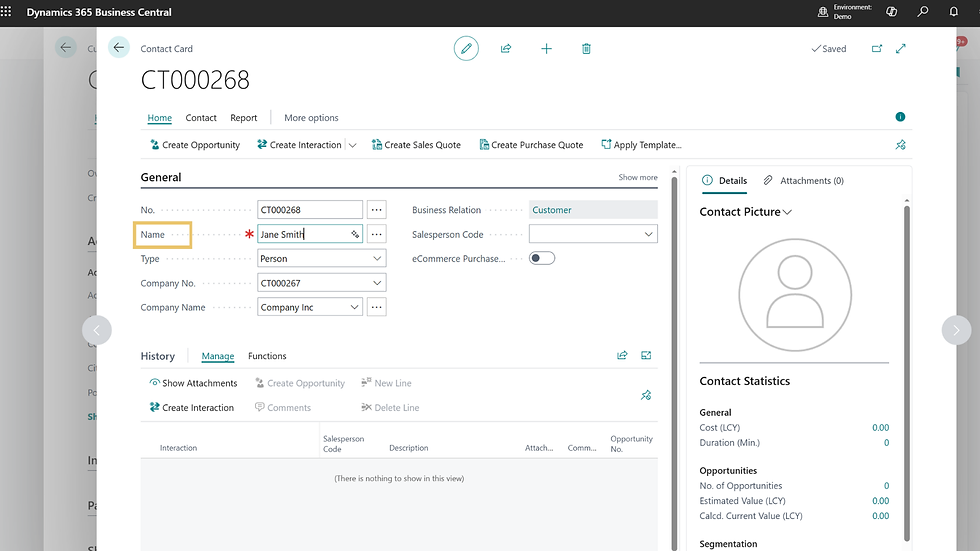Image resolution: width=980 pixels, height=551 pixels.
Task: Click the edit pencil icon
Action: (466, 48)
